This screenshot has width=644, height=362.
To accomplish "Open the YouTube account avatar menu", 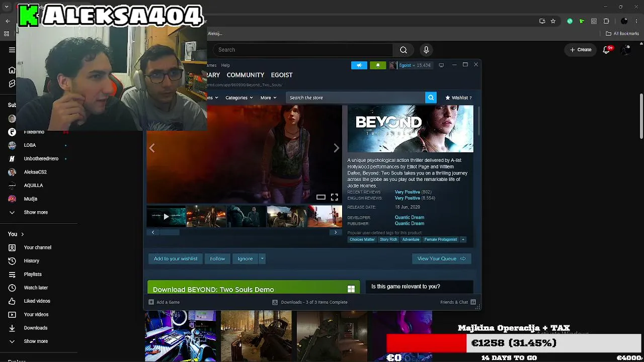I will tap(626, 50).
